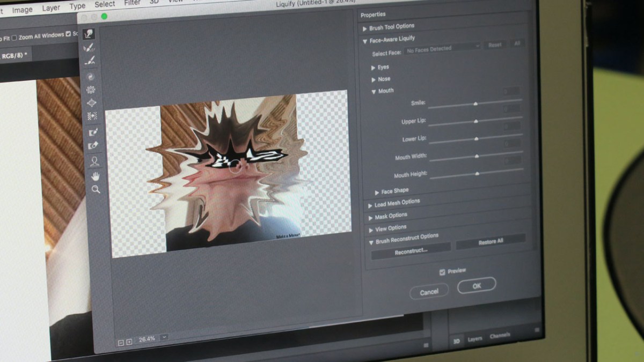
Task: Click the OK button
Action: [477, 286]
